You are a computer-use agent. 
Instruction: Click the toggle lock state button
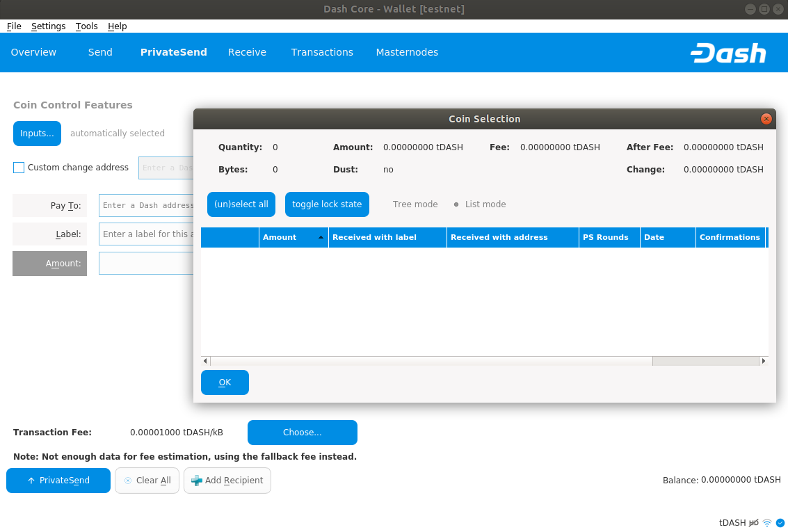click(327, 204)
